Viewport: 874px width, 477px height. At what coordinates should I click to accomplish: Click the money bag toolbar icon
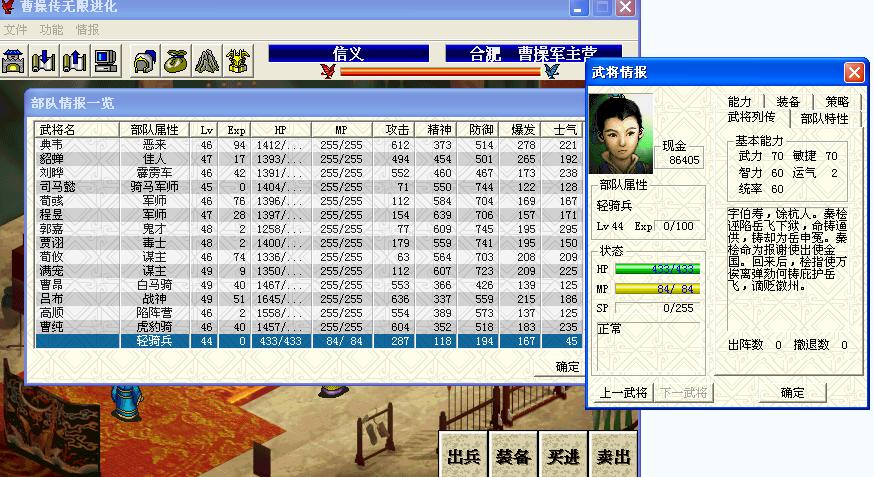(x=176, y=61)
